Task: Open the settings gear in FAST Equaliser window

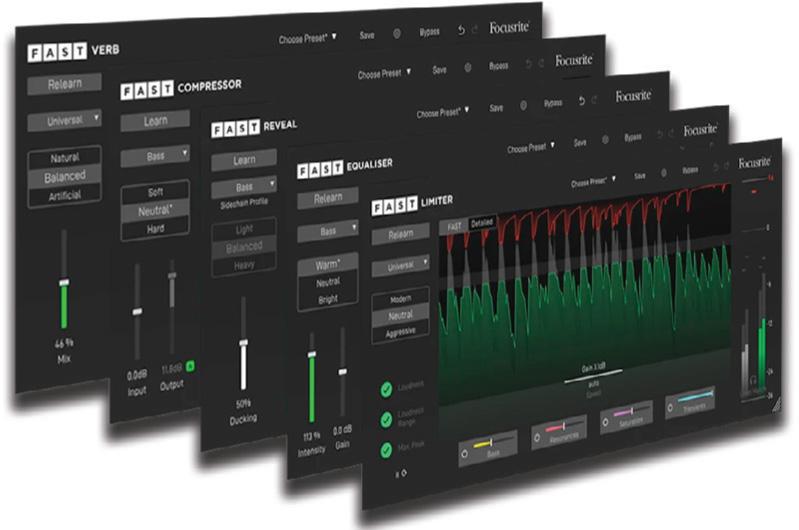Action: [605, 140]
